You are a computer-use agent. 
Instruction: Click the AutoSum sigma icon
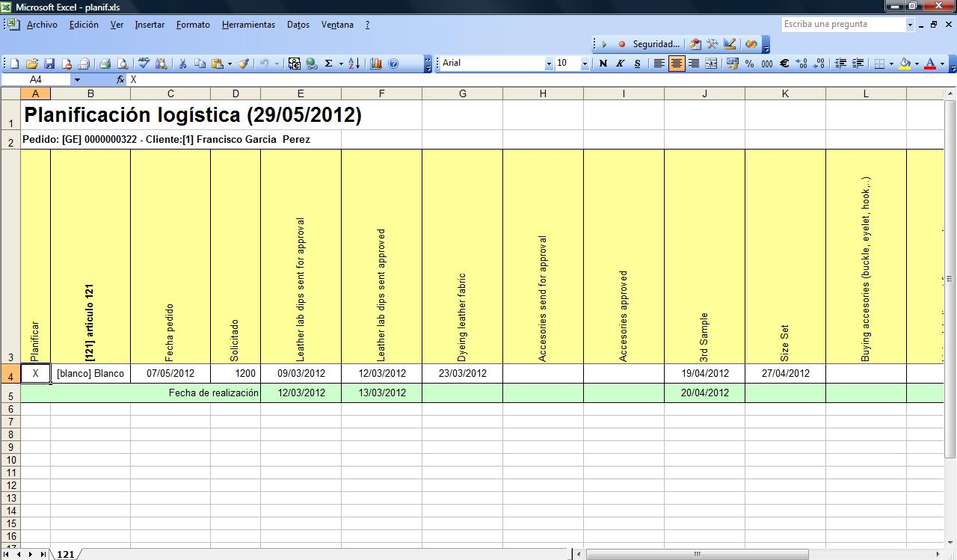coord(328,64)
